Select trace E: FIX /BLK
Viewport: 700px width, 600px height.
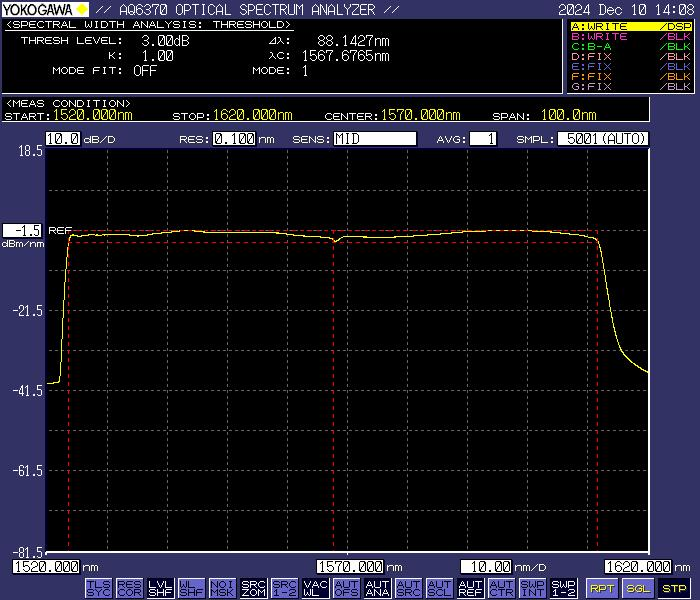point(631,67)
